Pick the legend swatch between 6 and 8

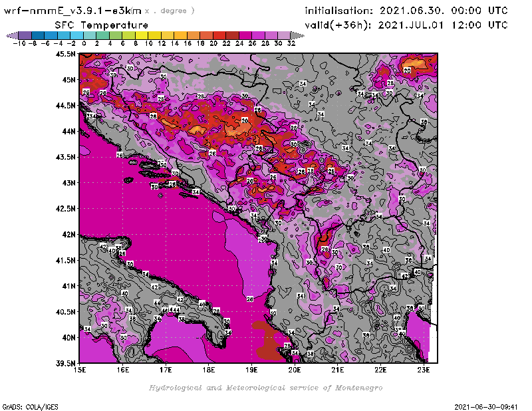tap(128, 35)
